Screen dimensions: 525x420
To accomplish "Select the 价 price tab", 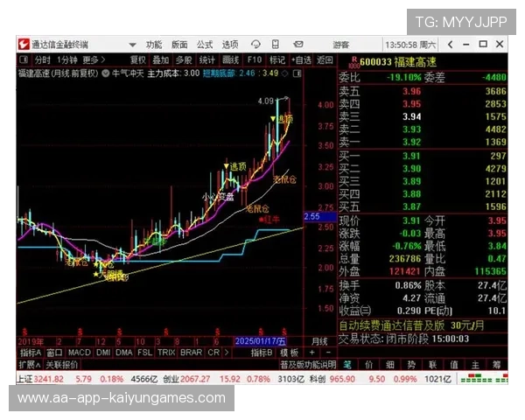I will (x=369, y=365).
